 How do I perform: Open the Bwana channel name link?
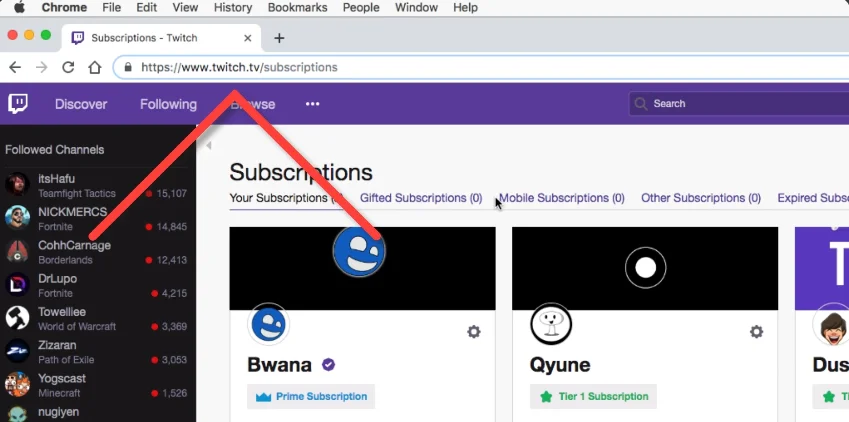coord(279,365)
